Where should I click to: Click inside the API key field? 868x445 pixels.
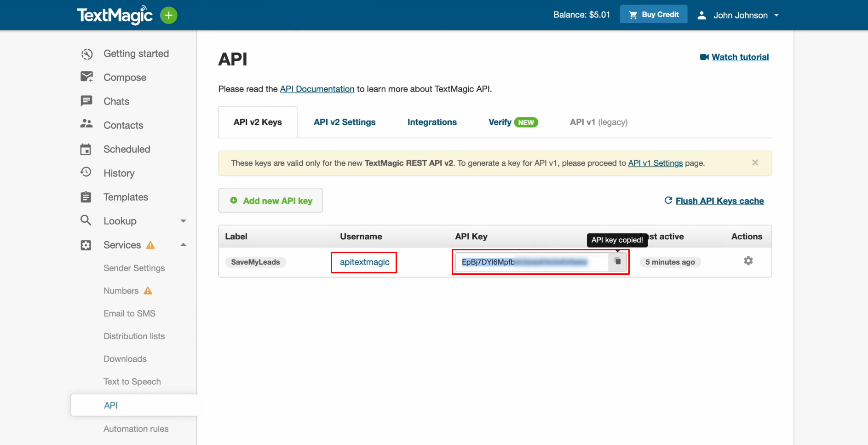(532, 262)
